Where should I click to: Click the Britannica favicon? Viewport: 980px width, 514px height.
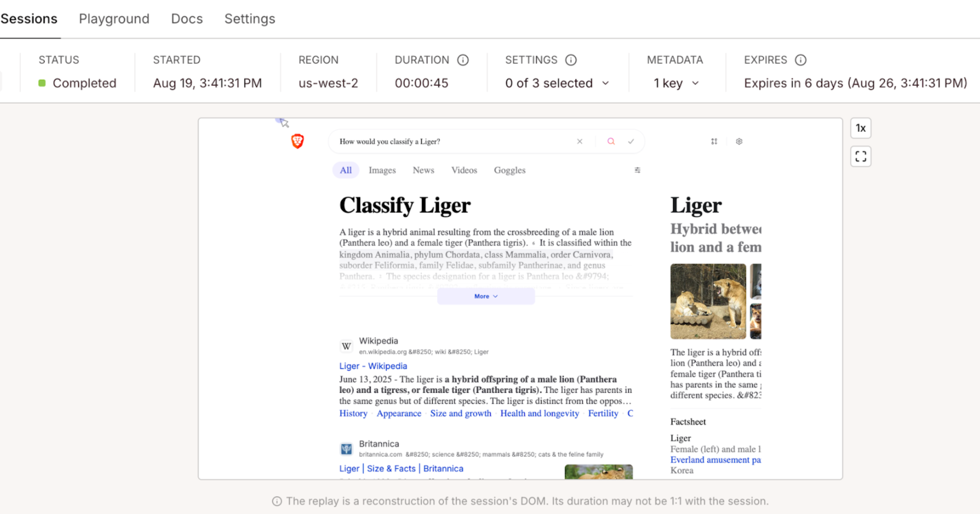[x=346, y=449]
